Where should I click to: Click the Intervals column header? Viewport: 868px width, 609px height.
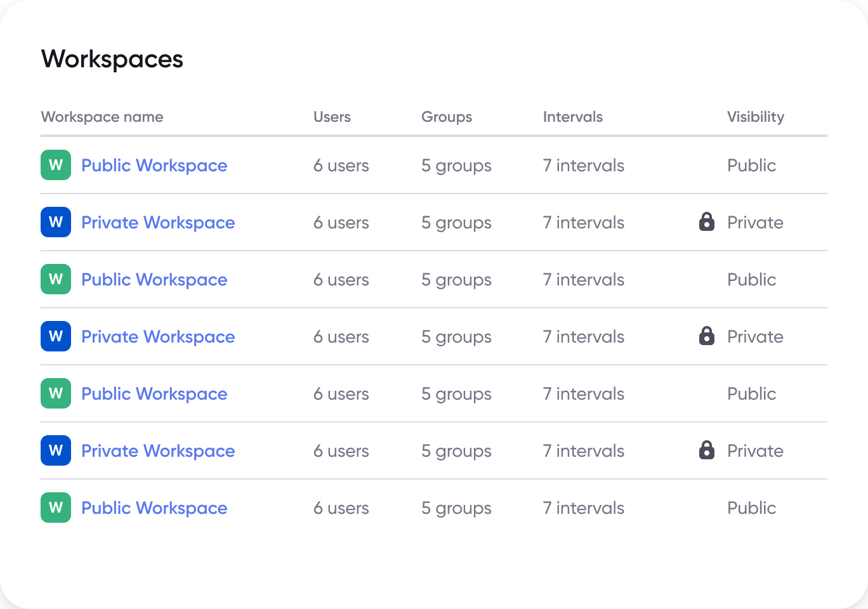click(x=572, y=117)
